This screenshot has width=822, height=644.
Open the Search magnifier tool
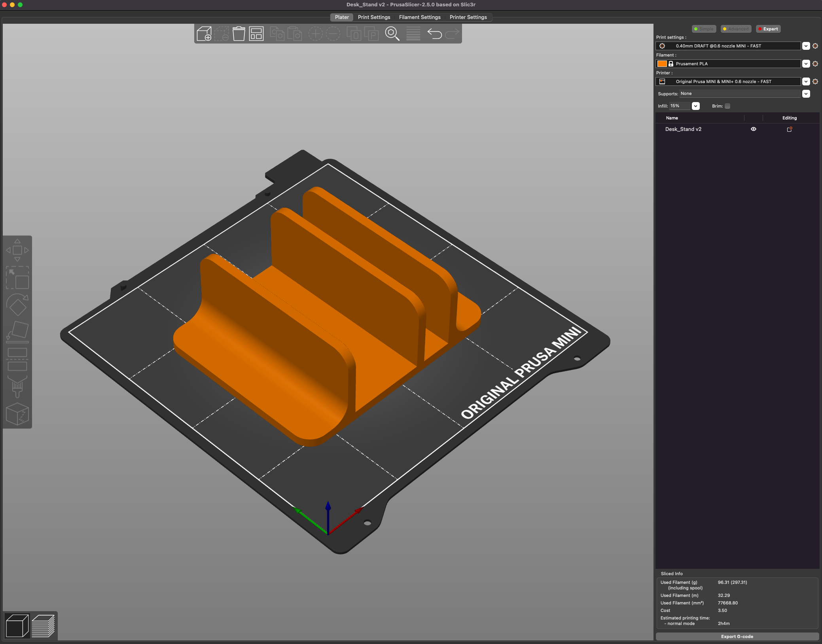click(392, 34)
